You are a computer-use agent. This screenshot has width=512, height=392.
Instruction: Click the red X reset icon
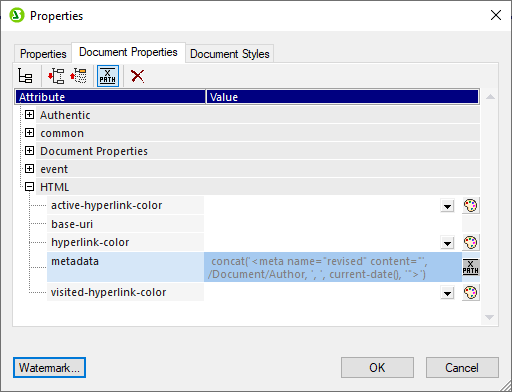tap(137, 76)
